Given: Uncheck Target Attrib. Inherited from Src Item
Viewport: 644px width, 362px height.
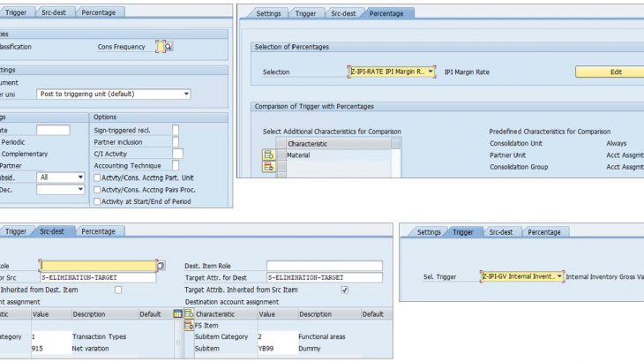Looking at the screenshot, I should [x=345, y=290].
